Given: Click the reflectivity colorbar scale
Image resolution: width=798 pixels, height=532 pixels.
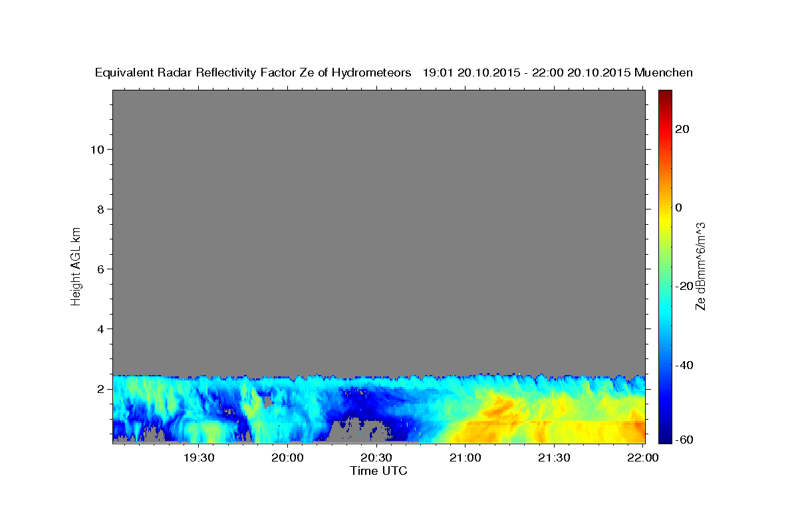Looking at the screenshot, I should tap(665, 266).
